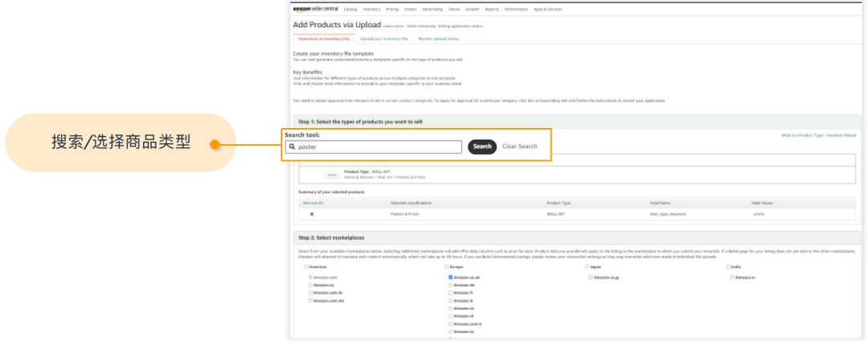Switch to Monitor Upload Status tab
Image resolution: width=868 pixels, height=342 pixels.
click(x=439, y=39)
